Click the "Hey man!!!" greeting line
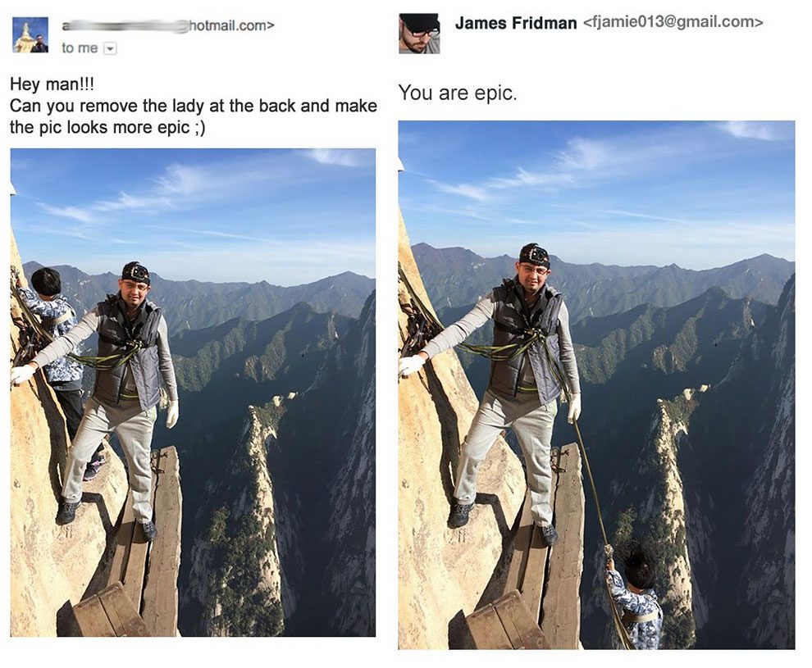This screenshot has width=812, height=668. [x=52, y=84]
